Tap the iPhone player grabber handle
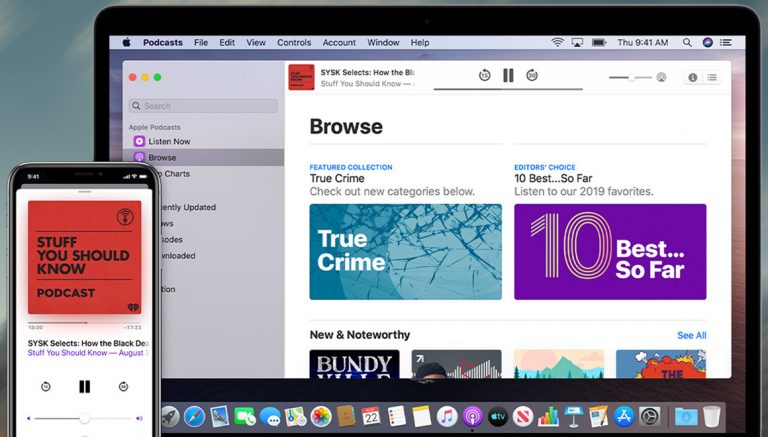Image resolution: width=768 pixels, height=437 pixels. 84,192
